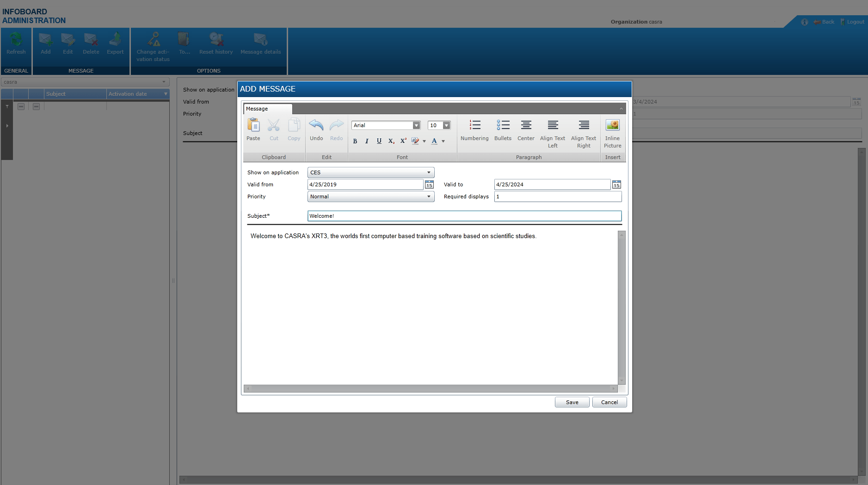Select the Refresh icon in General group
This screenshot has height=485, width=868.
(x=16, y=44)
